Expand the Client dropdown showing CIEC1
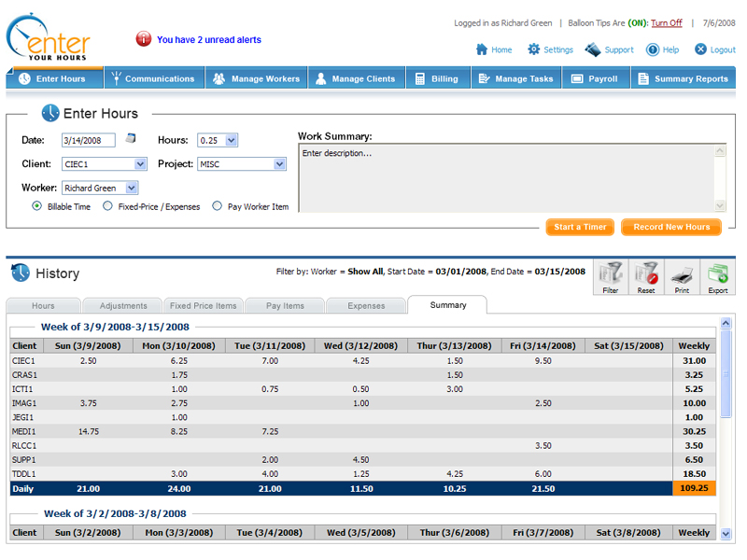This screenshot has width=747, height=560. tap(140, 164)
